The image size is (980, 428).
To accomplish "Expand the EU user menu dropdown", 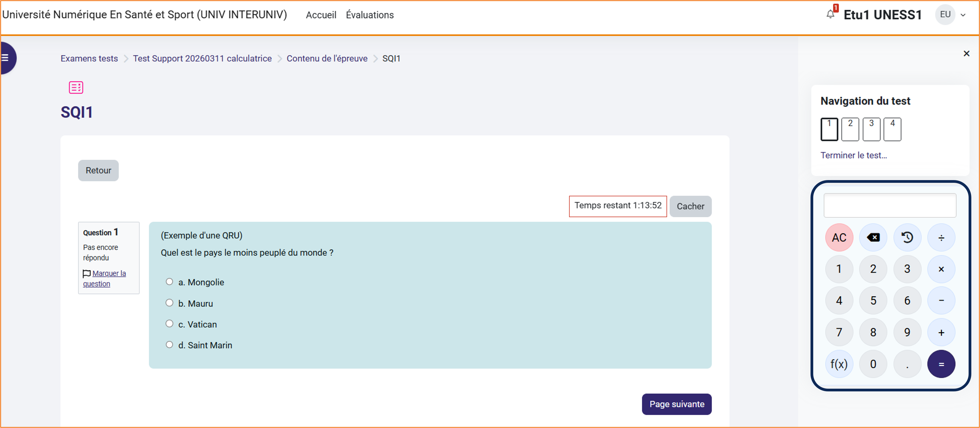I will click(963, 15).
